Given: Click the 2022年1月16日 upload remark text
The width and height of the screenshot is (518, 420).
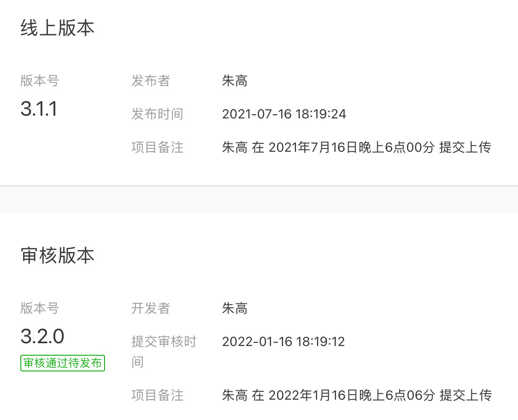Looking at the screenshot, I should tap(356, 395).
